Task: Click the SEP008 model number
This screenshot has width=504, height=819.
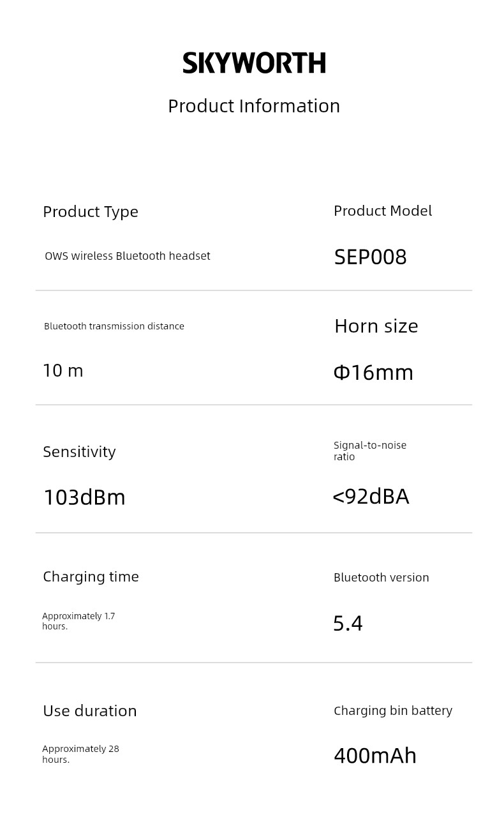Action: pos(370,257)
